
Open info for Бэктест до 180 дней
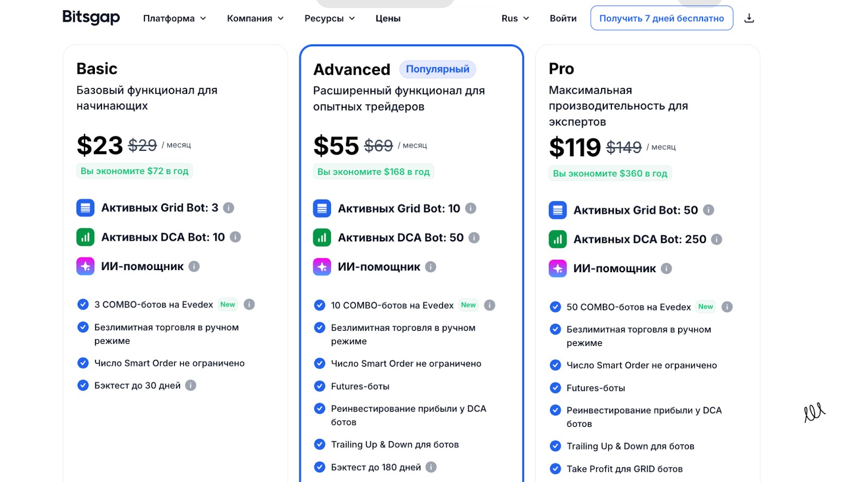point(431,467)
